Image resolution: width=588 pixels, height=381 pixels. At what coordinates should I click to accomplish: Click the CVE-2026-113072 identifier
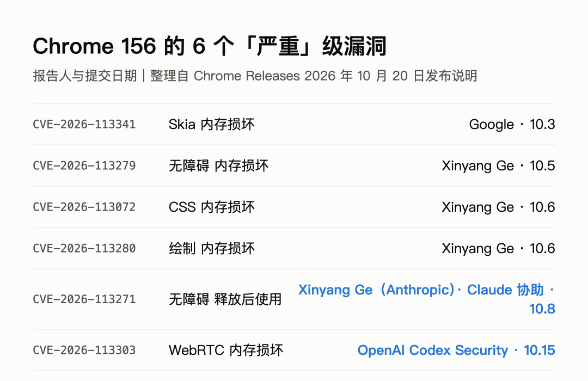[84, 207]
